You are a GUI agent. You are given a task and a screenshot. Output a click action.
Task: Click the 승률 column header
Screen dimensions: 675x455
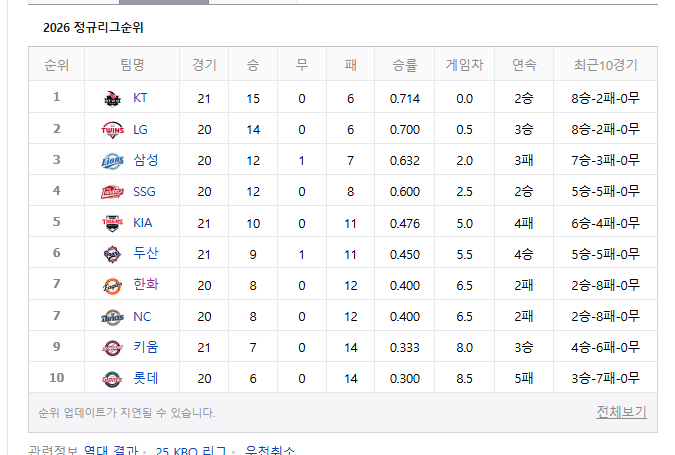click(x=405, y=65)
